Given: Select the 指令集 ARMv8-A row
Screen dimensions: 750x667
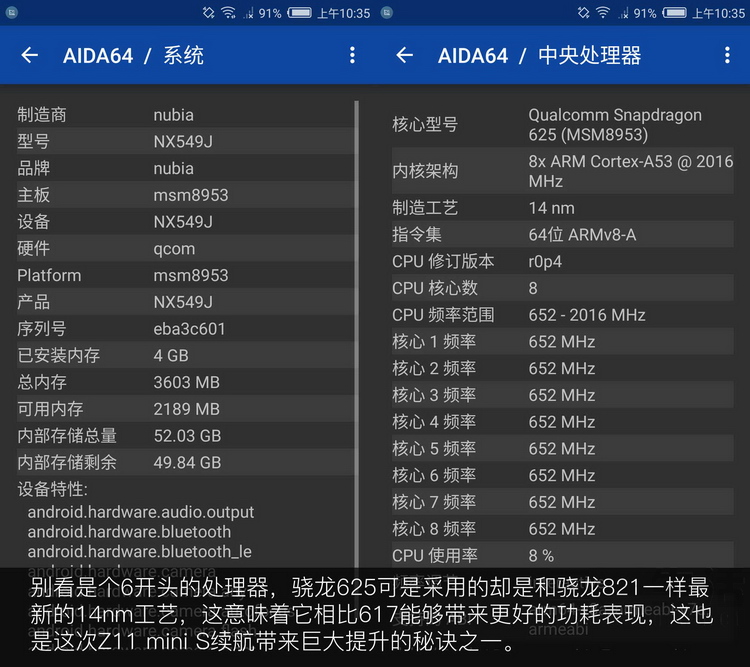Looking at the screenshot, I should [562, 235].
